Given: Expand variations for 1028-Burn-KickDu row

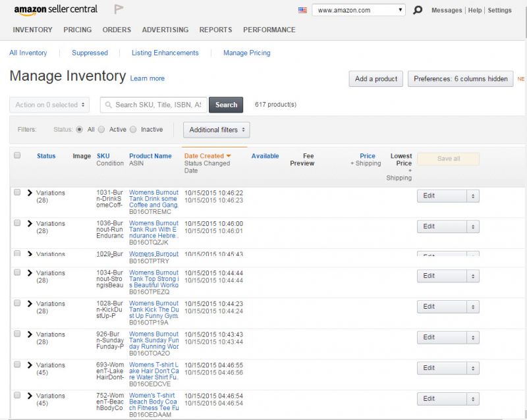Looking at the screenshot, I should [30, 303].
